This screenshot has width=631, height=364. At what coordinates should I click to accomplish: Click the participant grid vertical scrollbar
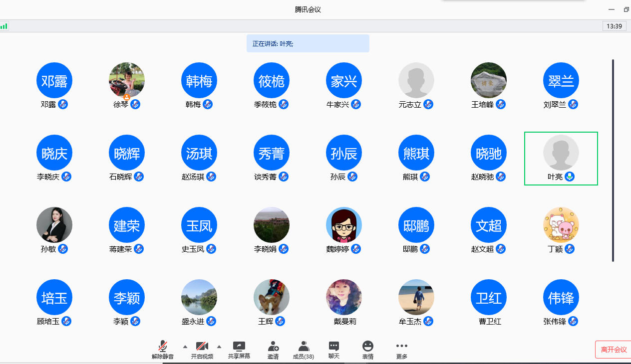(x=613, y=160)
